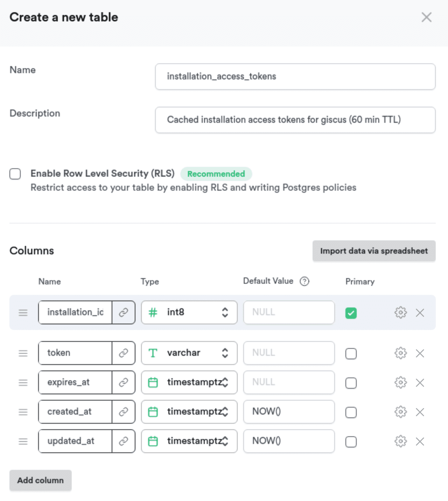Open the timestamptz type dropdown for expires_at
The height and width of the screenshot is (501, 448).
[189, 382]
